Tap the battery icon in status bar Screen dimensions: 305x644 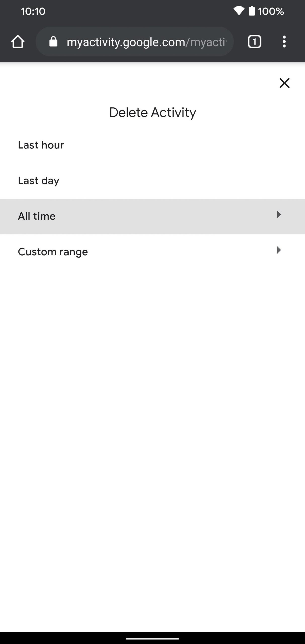252,11
